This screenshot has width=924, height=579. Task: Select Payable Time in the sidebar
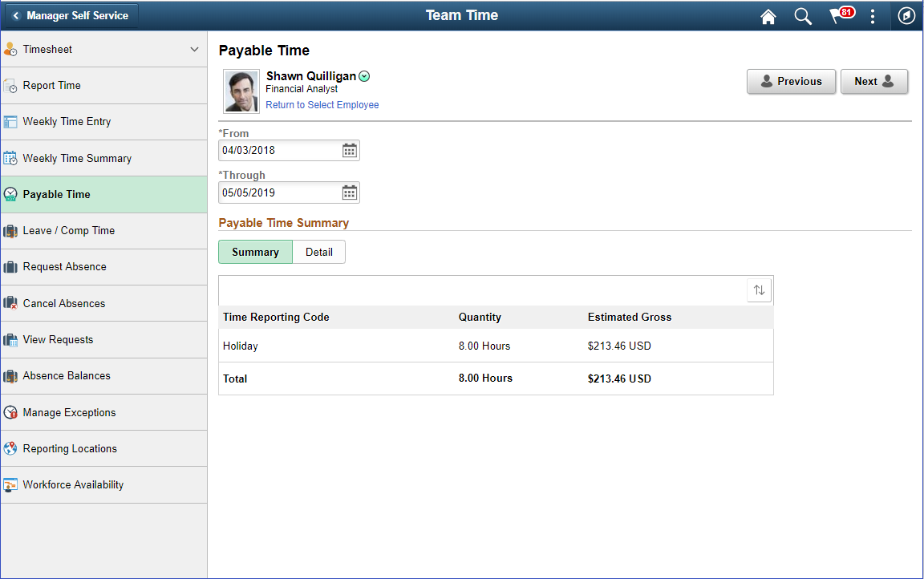(x=103, y=194)
